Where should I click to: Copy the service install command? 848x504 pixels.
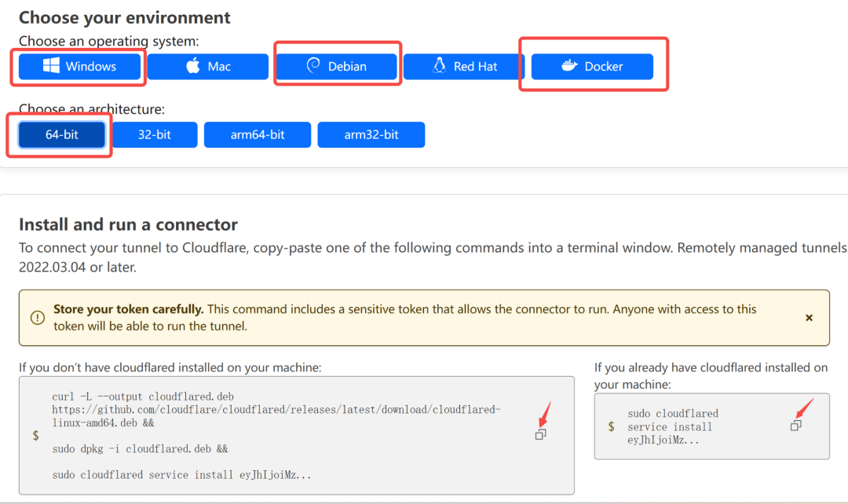pos(795,425)
